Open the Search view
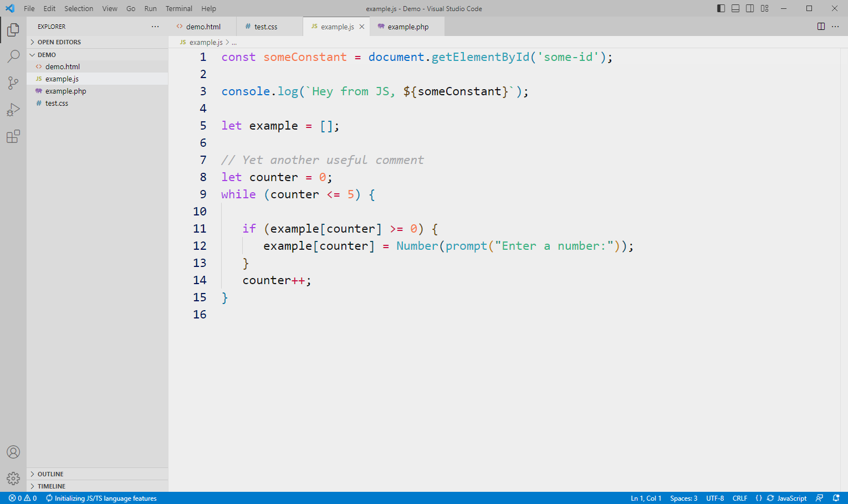Viewport: 848px width, 504px height. [x=13, y=56]
